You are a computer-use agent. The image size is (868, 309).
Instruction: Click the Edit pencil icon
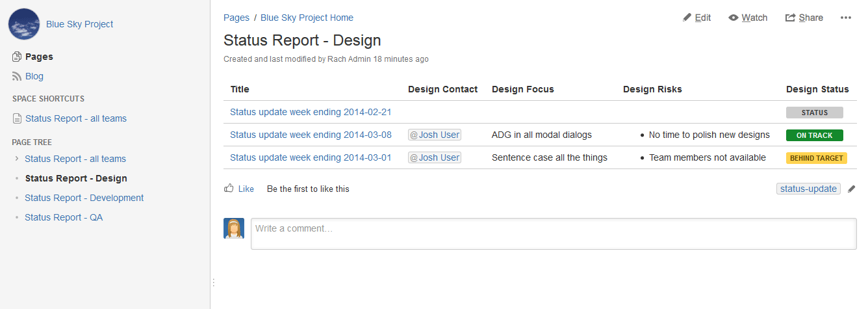(687, 18)
